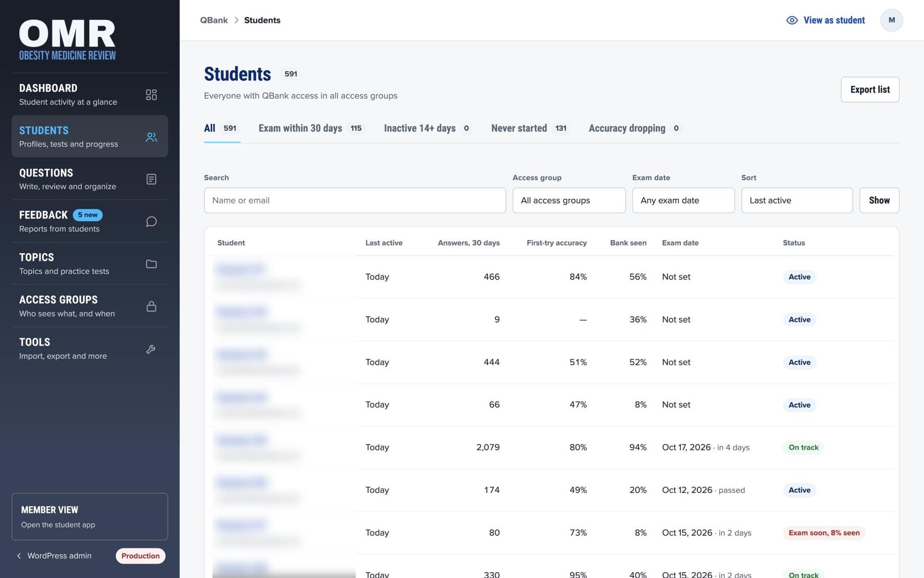Image resolution: width=924 pixels, height=578 pixels.
Task: Click the Oct 12, 2026 passed exam date
Action: point(703,490)
